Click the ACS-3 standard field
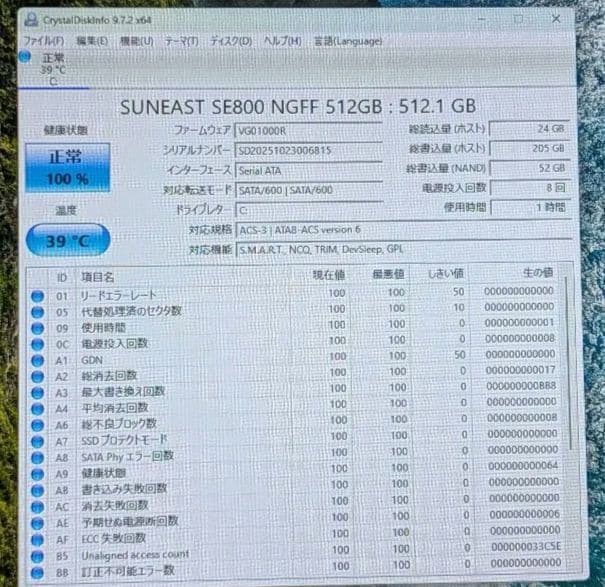The image size is (605, 587). click(x=403, y=230)
